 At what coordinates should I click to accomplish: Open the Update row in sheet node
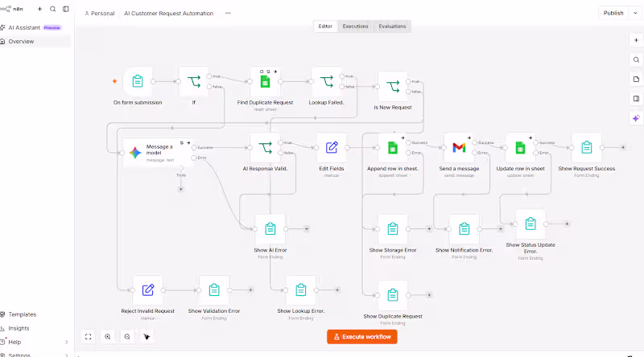coord(520,147)
